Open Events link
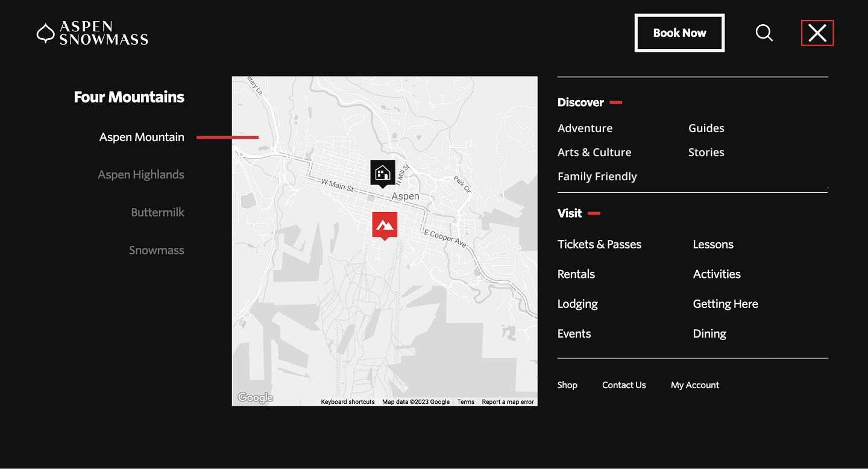The width and height of the screenshot is (868, 469). pos(574,333)
